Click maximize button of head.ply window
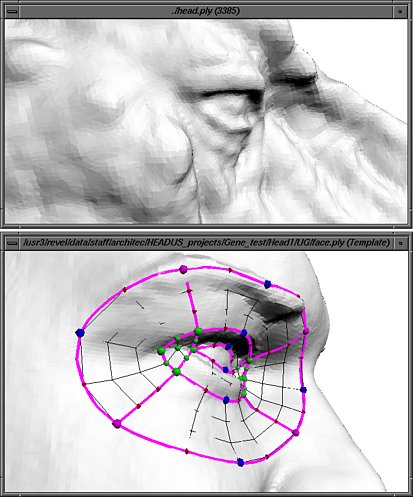 coord(400,11)
